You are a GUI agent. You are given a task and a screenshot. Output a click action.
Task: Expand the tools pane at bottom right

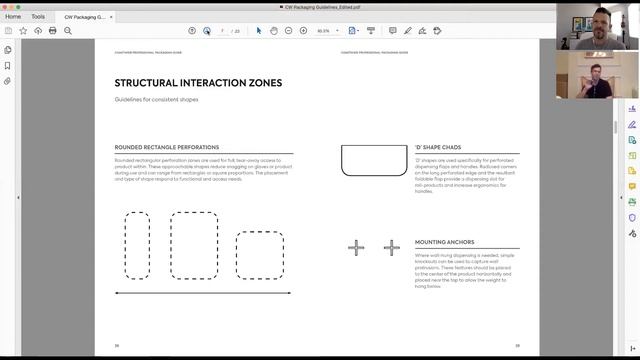coord(633,348)
